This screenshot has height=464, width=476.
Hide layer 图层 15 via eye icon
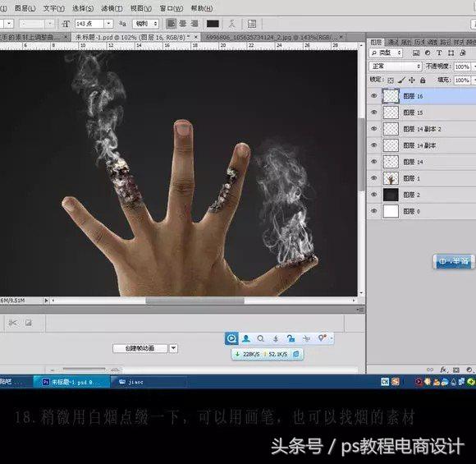click(x=374, y=113)
